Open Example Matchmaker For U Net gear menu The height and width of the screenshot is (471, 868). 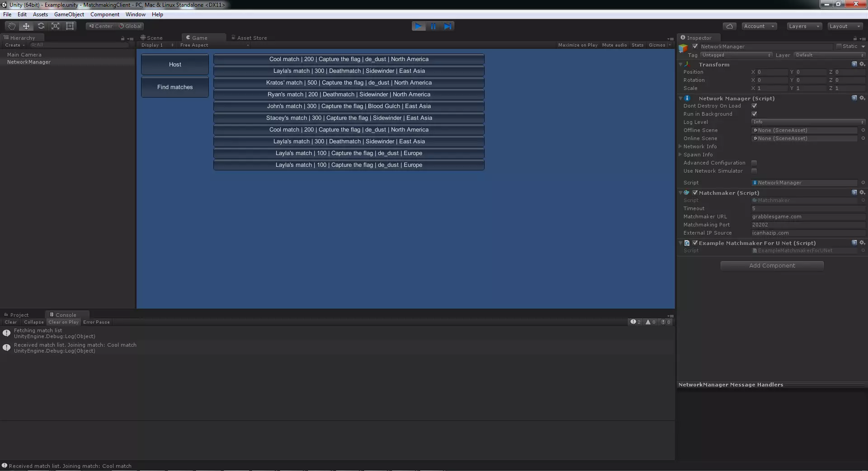click(862, 243)
